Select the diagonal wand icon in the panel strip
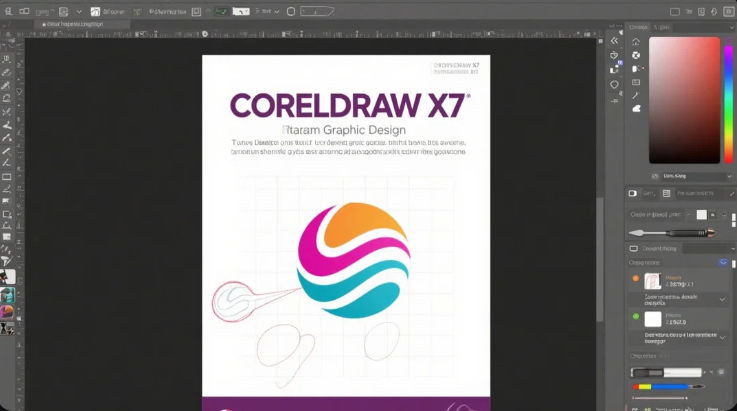This screenshot has width=737, height=411. [636, 95]
